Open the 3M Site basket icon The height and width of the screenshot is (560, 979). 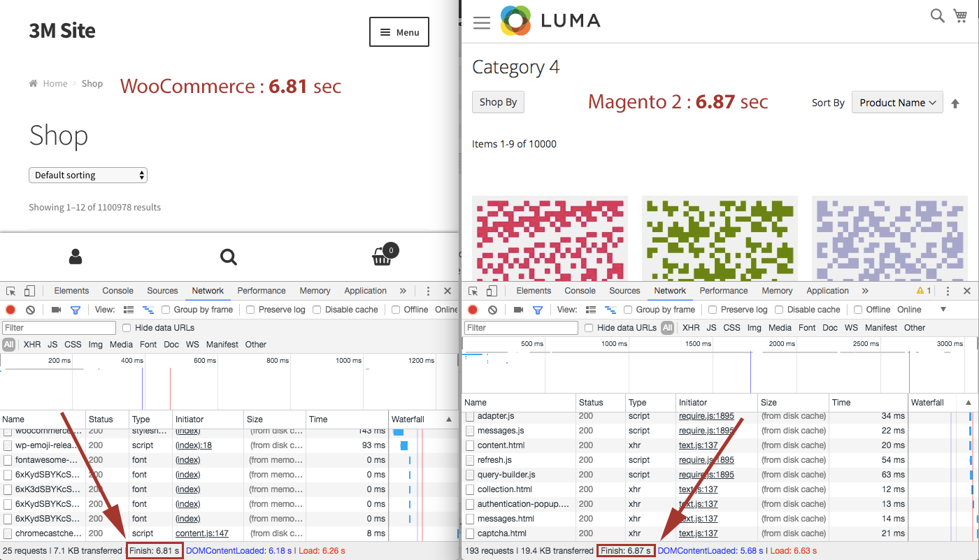382,257
